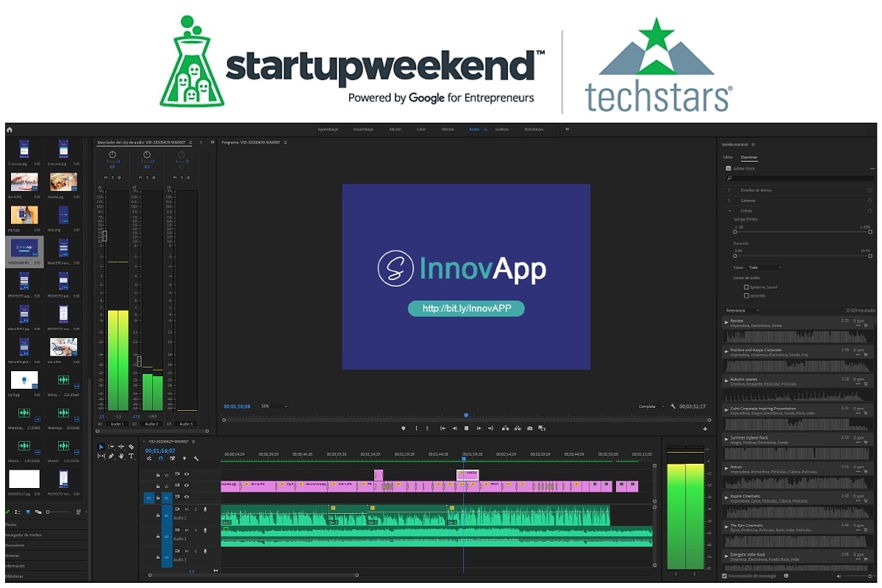This screenshot has height=588, width=882.
Task: Switch project panel to icon view
Action: (28, 512)
